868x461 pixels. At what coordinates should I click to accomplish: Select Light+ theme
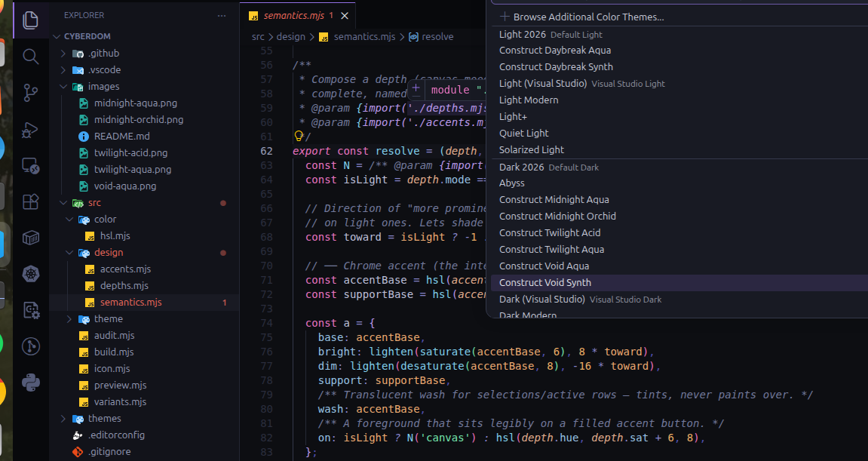point(679,117)
